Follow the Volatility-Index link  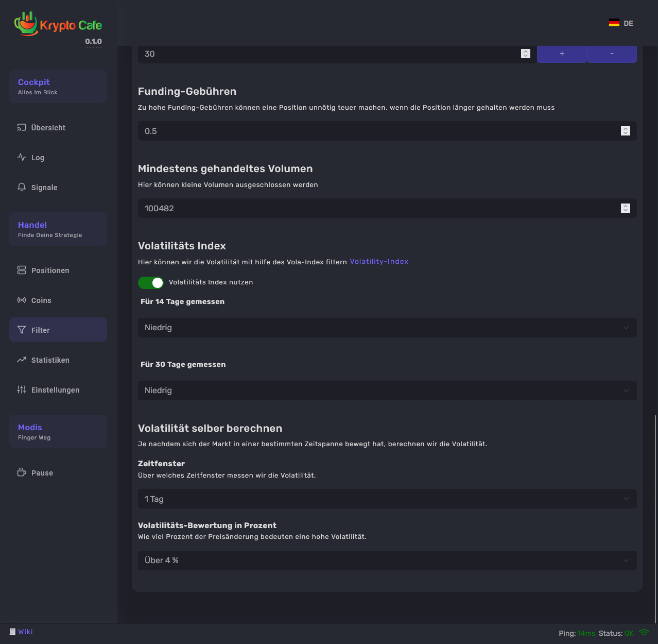pos(379,262)
